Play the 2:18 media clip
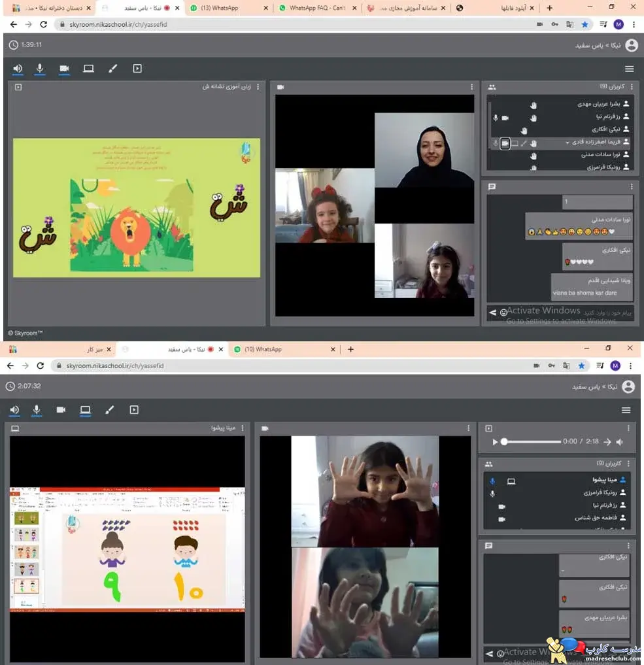This screenshot has height=665, width=644. click(494, 442)
